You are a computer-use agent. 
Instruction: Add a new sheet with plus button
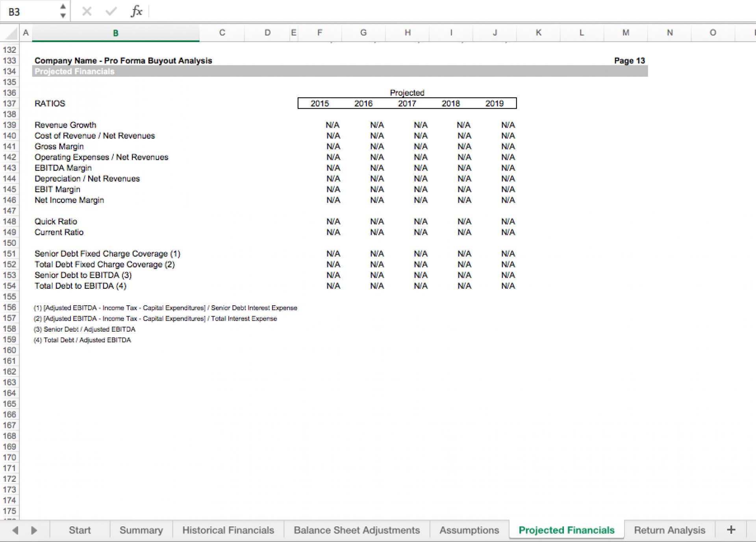[x=731, y=530]
